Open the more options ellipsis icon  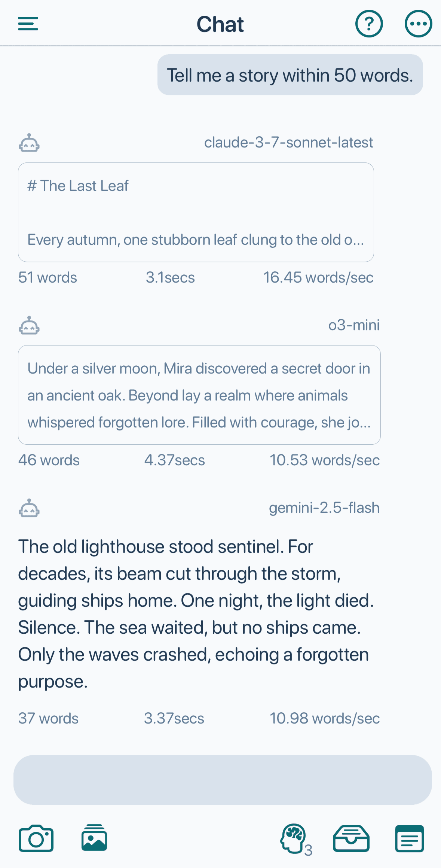(418, 24)
